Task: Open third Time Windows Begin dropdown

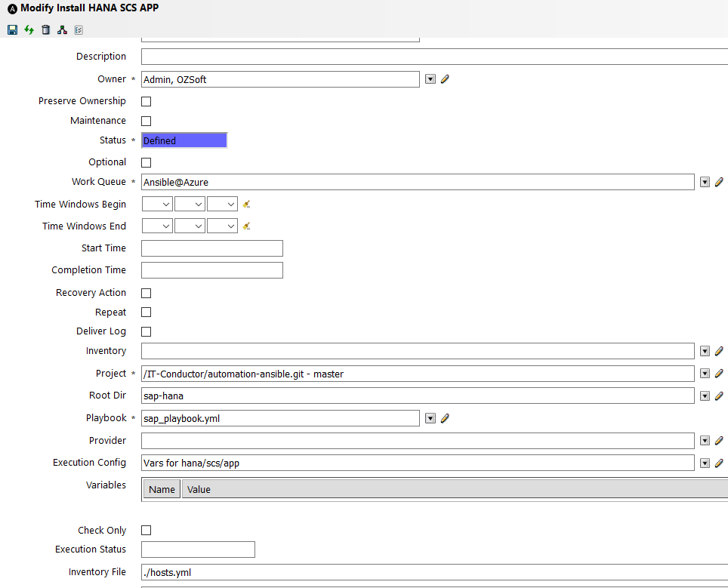Action: (222, 205)
